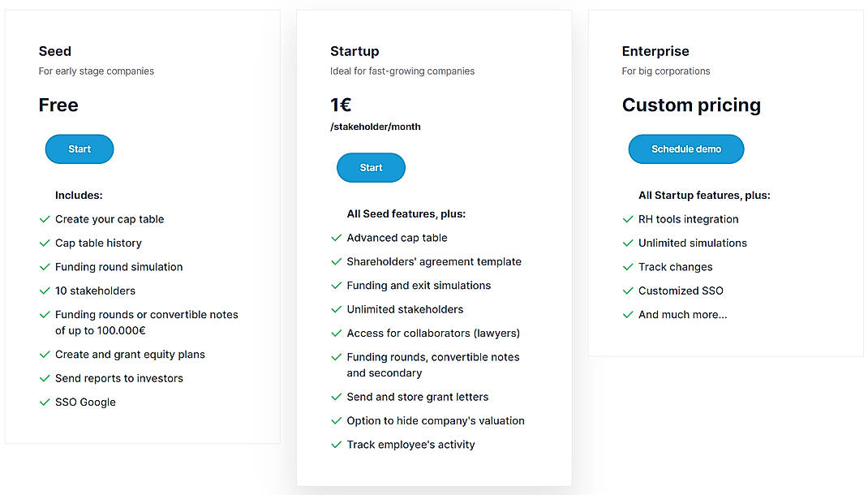The width and height of the screenshot is (868, 495).
Task: Click checkmark beside Customized SSO
Action: coord(628,291)
